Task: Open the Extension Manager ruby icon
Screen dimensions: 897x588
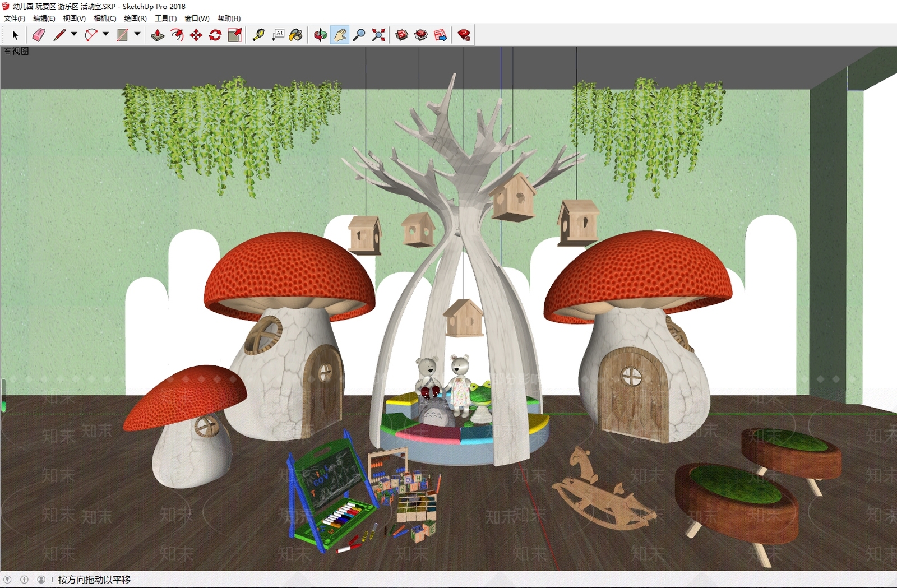Action: [464, 35]
